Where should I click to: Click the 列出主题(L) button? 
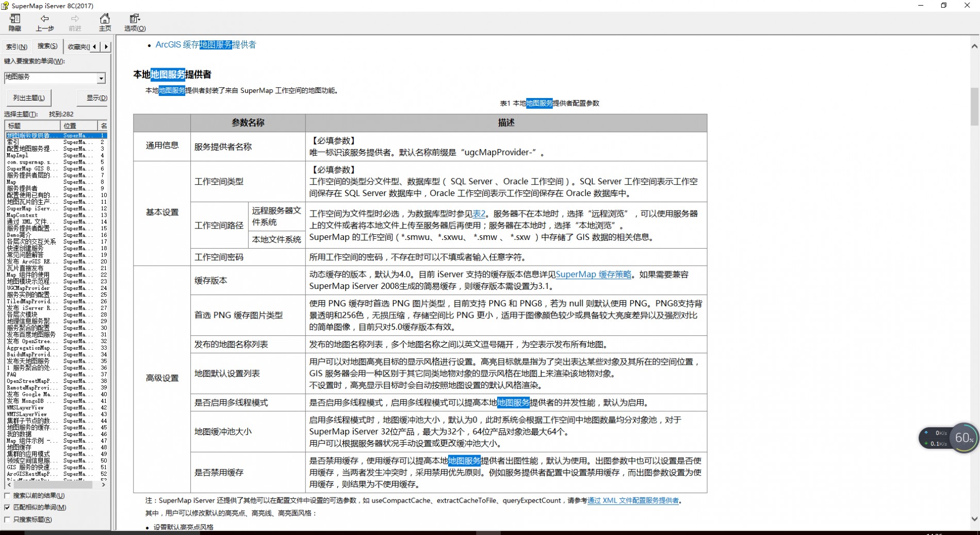pyautogui.click(x=29, y=98)
